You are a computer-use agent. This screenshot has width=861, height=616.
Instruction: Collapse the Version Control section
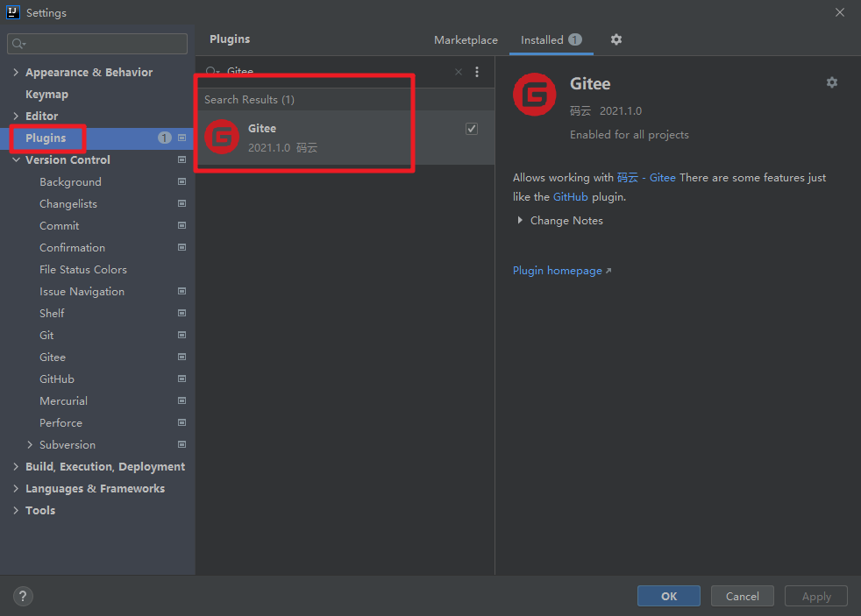click(x=16, y=159)
